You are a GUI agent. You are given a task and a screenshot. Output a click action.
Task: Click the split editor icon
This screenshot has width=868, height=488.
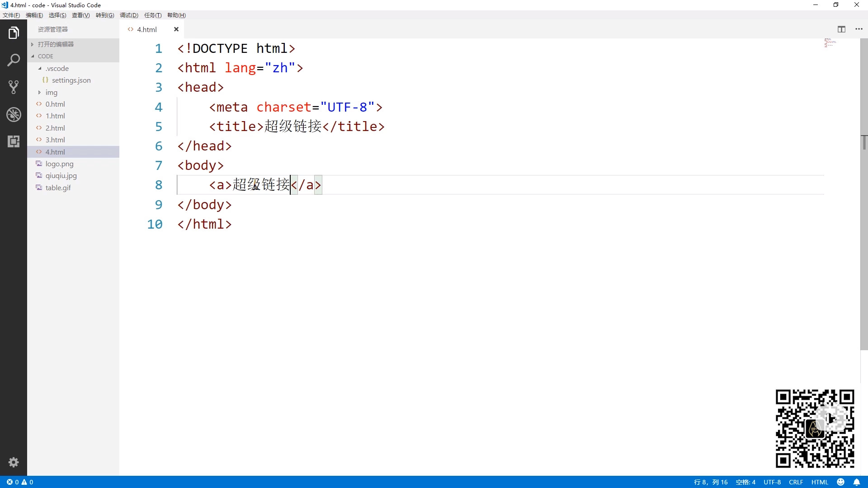[841, 29]
